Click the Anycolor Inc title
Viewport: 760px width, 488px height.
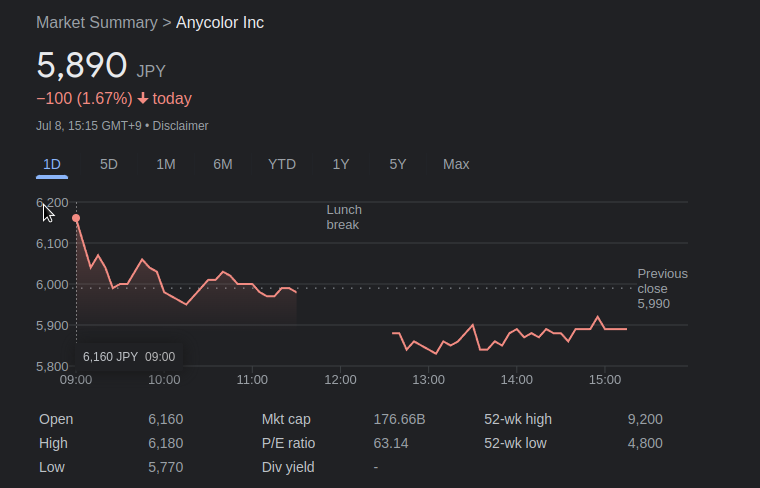coord(220,23)
